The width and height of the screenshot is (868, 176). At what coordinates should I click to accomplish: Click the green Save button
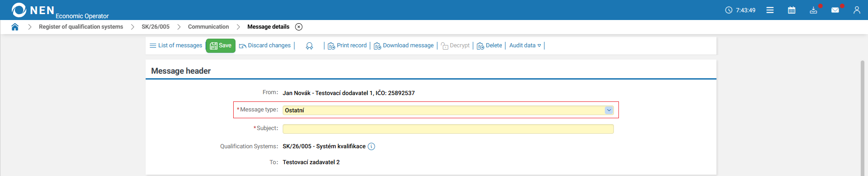(x=221, y=45)
